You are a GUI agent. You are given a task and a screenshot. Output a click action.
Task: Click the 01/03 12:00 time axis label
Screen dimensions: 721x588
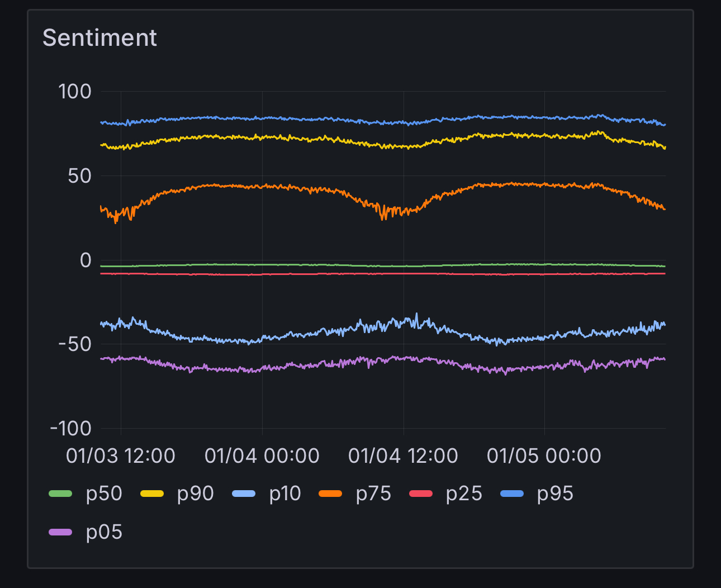[x=121, y=456]
